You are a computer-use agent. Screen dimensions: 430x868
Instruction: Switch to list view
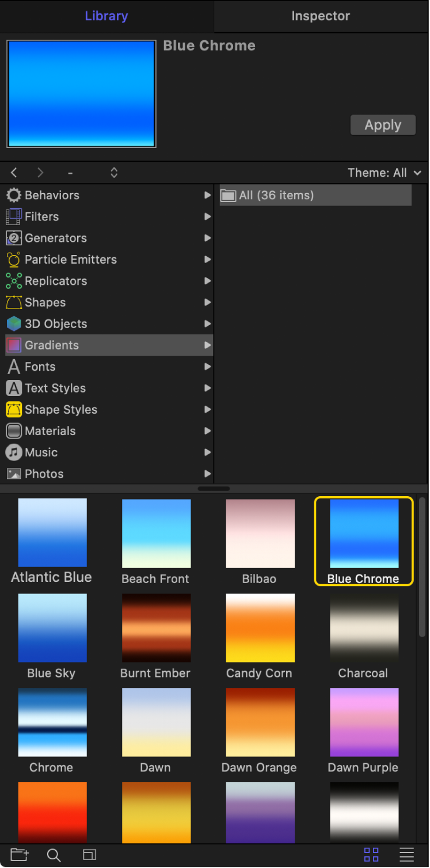(407, 855)
